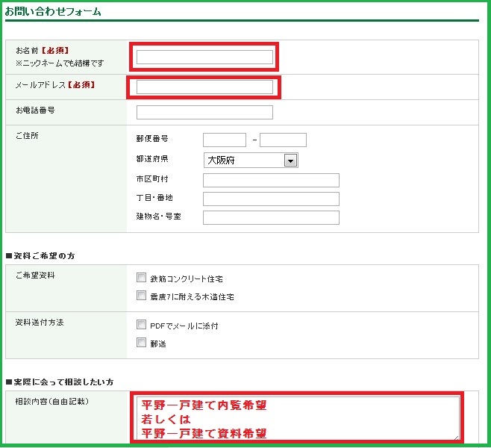
Task: Click the お名前 name input field
Action: tap(204, 57)
